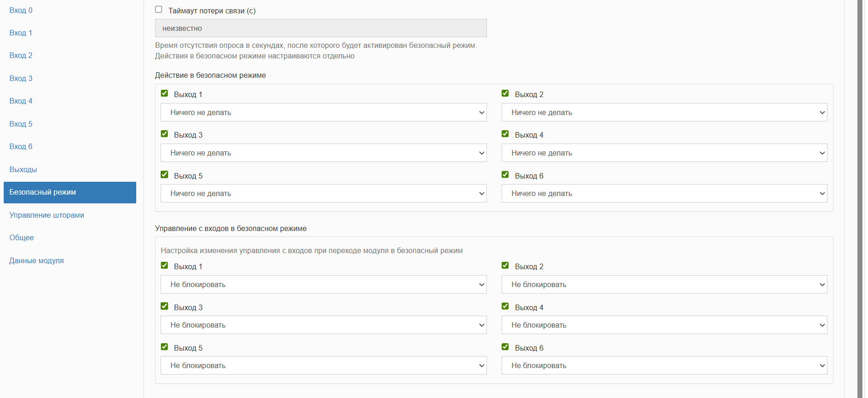Uncheck Выход 4 in safe mode action
Image resolution: width=868 pixels, height=398 pixels.
[505, 134]
